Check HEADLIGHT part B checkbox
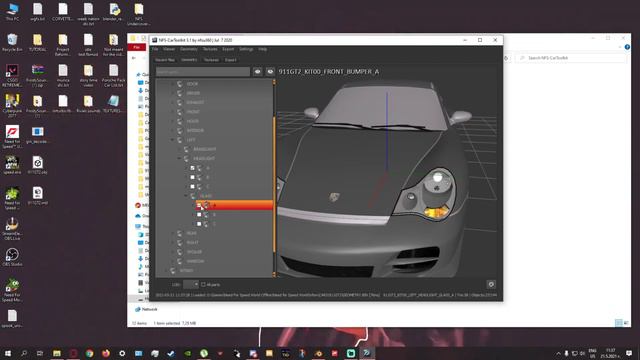This screenshot has width=640, height=360. (193, 177)
